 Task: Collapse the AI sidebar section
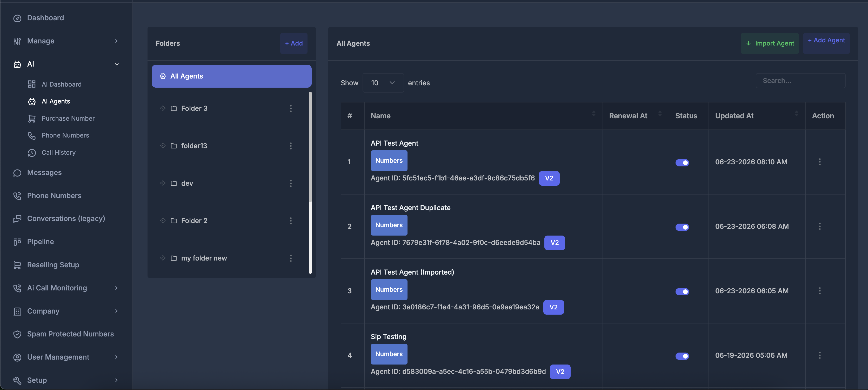point(66,64)
